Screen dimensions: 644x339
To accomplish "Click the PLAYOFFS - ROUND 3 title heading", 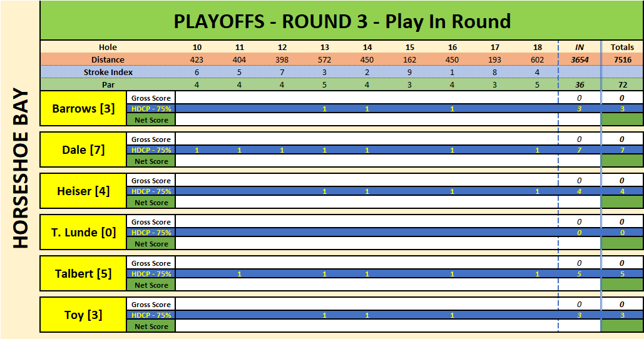I will [x=342, y=21].
